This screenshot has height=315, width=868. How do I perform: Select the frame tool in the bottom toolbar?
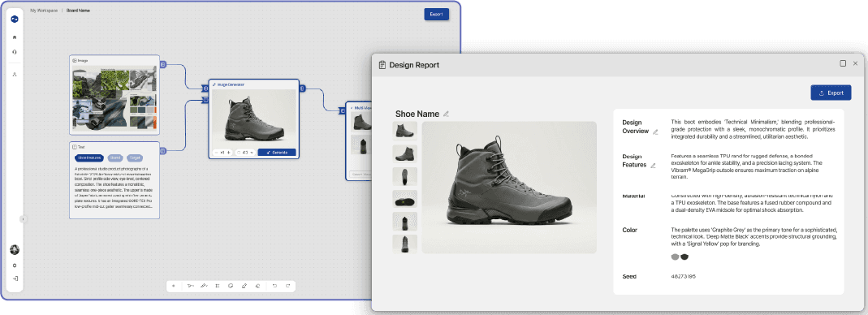pyautogui.click(x=217, y=286)
